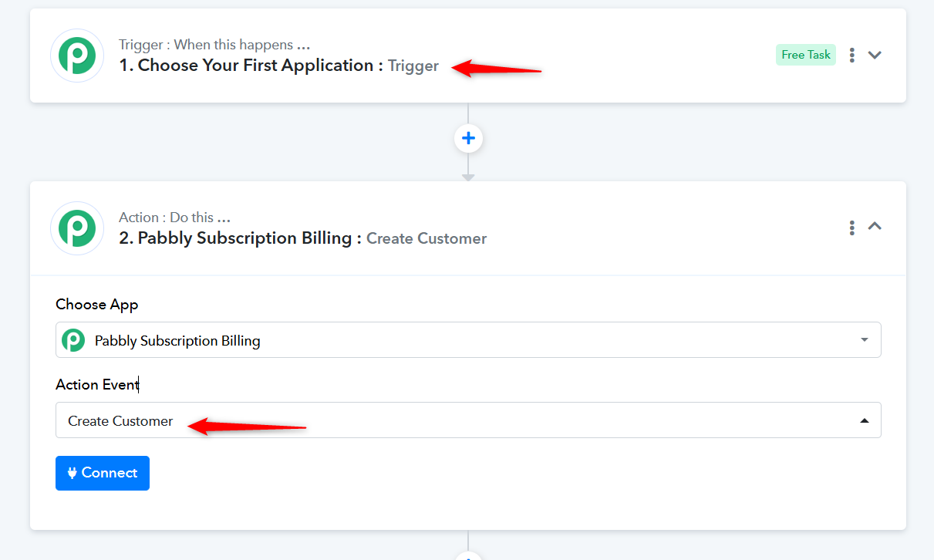Click the plug icon in the Connect button

tap(73, 473)
